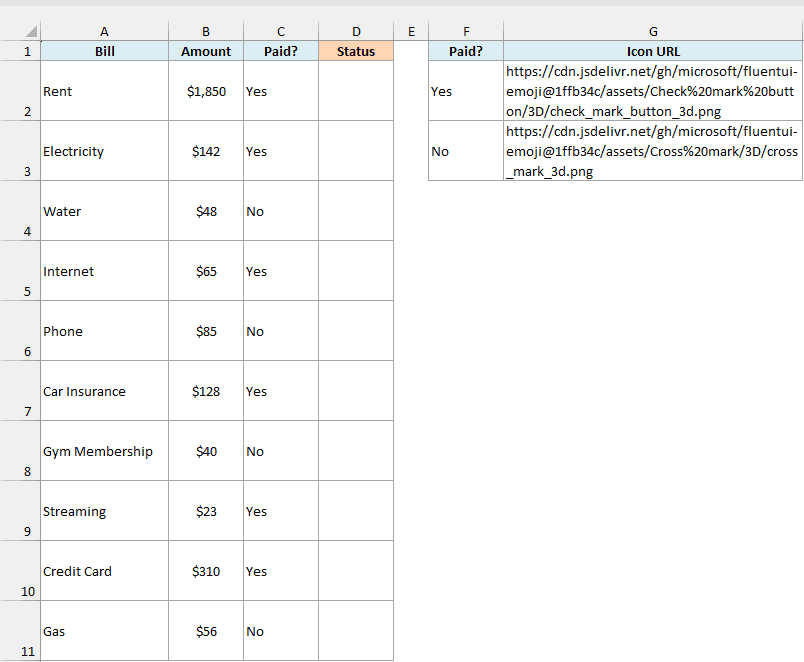Select the 'Streaming' cell
804x662 pixels.
(x=105, y=511)
